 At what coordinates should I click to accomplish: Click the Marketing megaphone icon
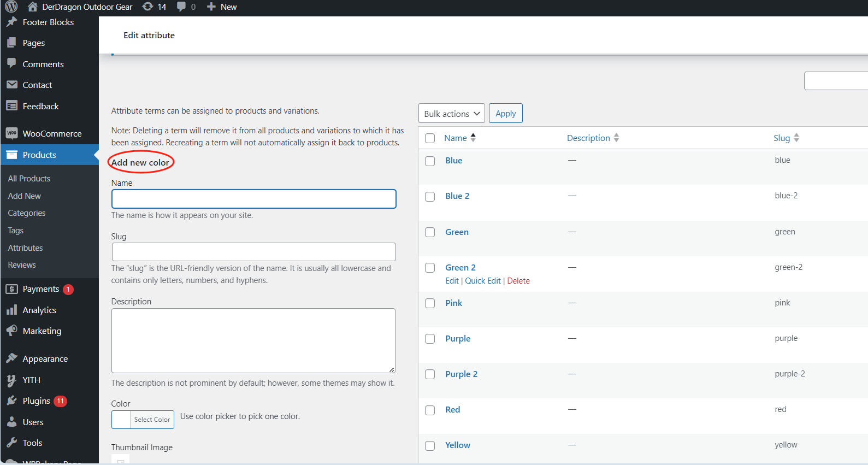coord(11,331)
